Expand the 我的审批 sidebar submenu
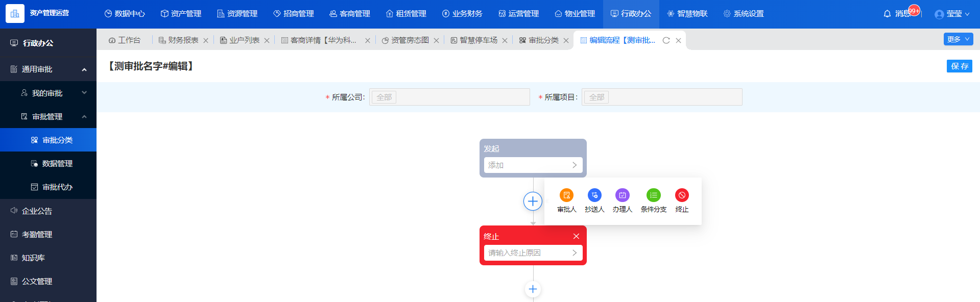This screenshot has width=980, height=302. click(x=48, y=93)
